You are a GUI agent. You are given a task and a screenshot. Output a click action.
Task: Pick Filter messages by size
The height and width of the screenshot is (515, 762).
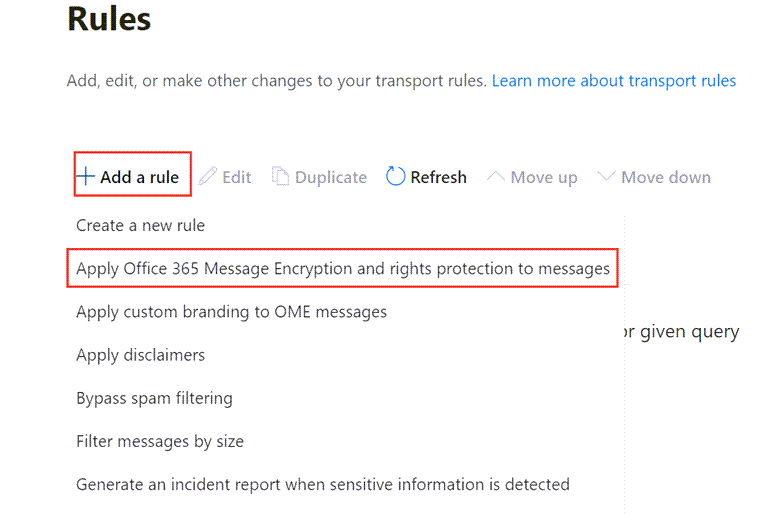click(160, 441)
